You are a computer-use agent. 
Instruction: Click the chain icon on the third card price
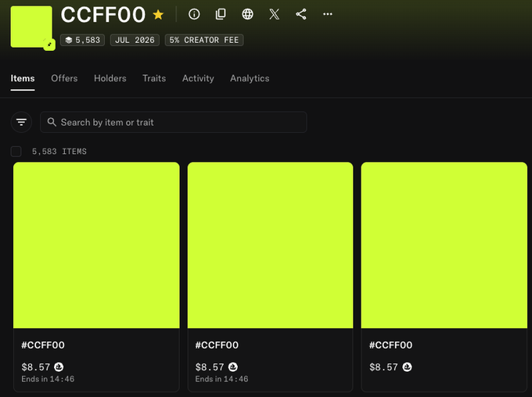tap(407, 367)
